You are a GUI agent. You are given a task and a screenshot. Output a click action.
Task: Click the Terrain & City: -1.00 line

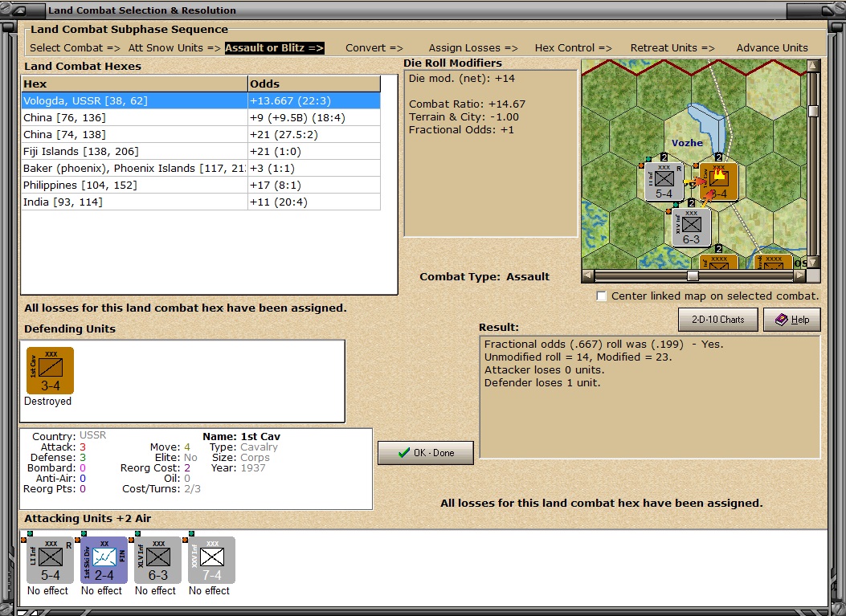[464, 117]
